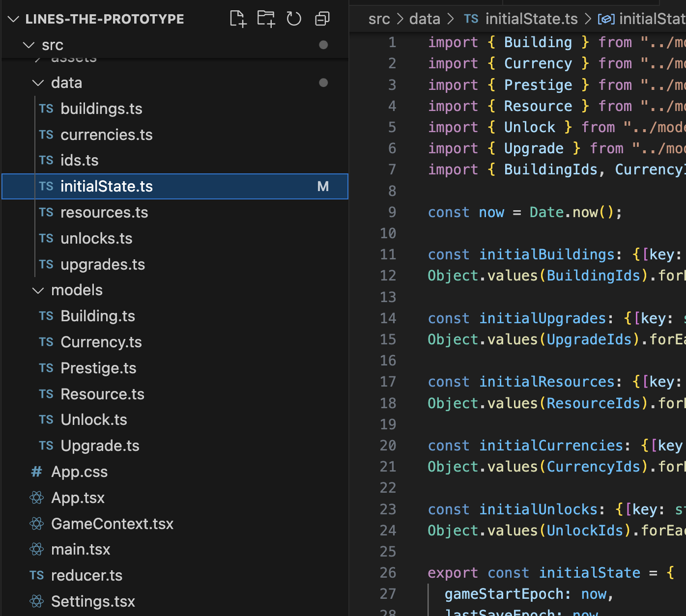This screenshot has width=686, height=616.
Task: Open buildings.ts from the Explorer
Action: (101, 109)
